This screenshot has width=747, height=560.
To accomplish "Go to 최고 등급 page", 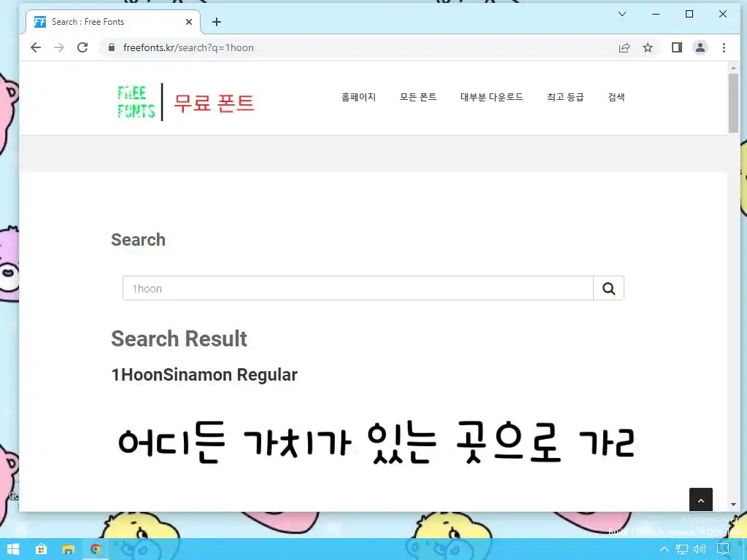I will pos(565,97).
